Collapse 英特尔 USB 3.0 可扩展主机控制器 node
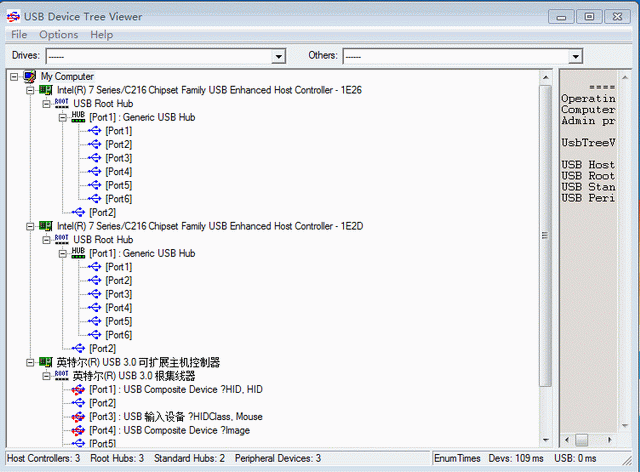The height and width of the screenshot is (472, 640). pyautogui.click(x=30, y=362)
